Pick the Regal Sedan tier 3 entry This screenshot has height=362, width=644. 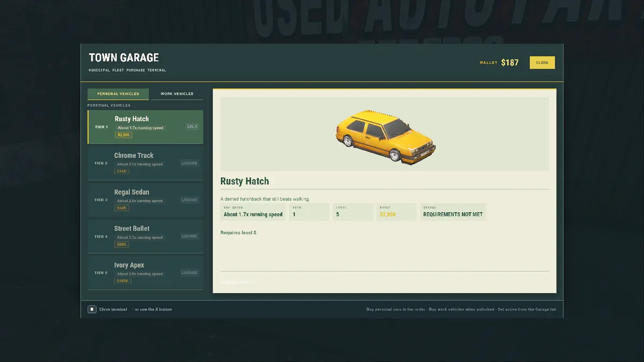[145, 200]
